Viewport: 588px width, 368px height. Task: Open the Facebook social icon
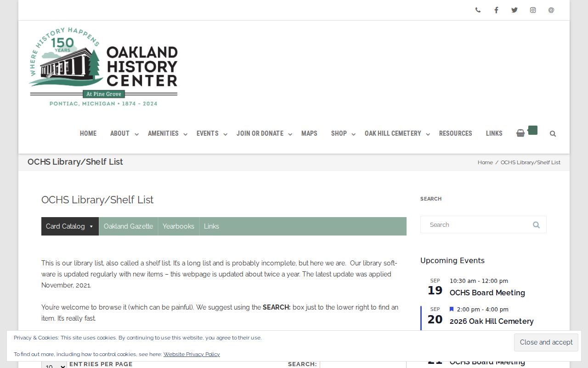496,10
